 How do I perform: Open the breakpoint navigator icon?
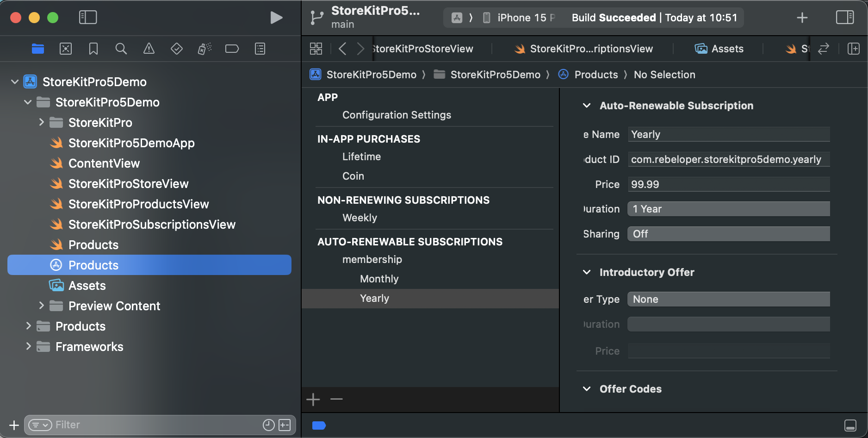coord(232,49)
